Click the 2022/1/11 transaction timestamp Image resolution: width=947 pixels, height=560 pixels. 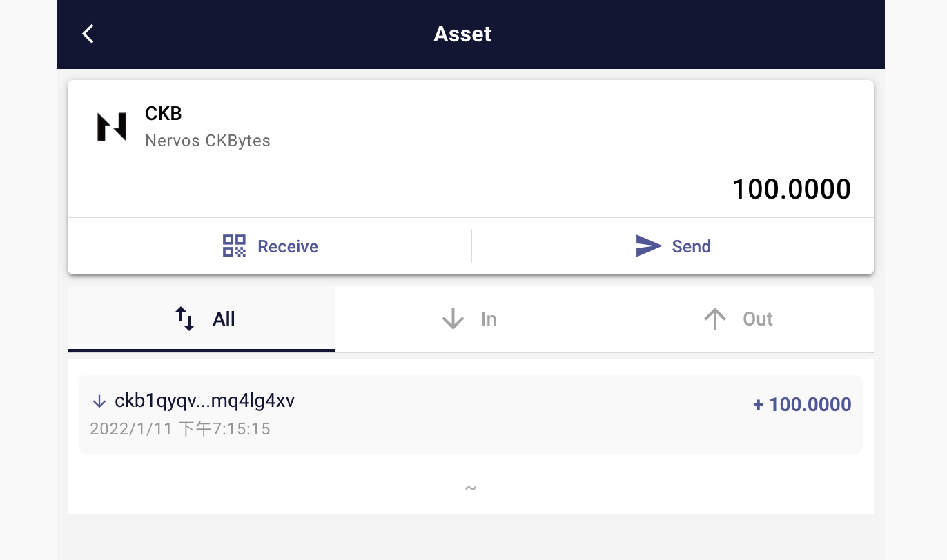tap(179, 429)
